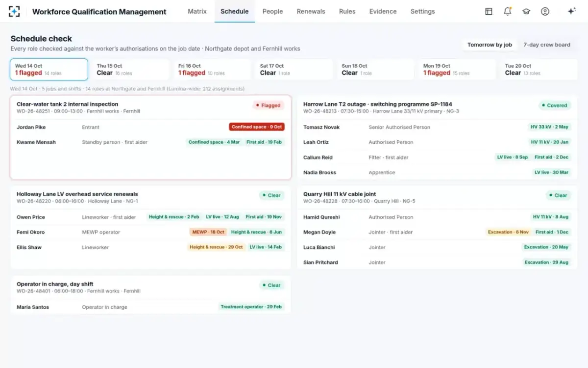The height and width of the screenshot is (368, 588).
Task: Select worker Hamid Qureshi
Action: pyautogui.click(x=321, y=217)
